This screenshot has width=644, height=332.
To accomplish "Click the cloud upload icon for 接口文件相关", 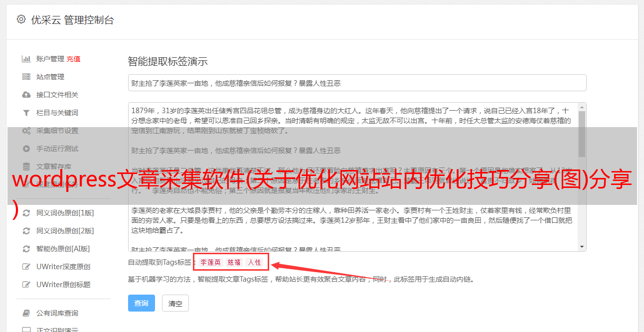I will (x=26, y=95).
